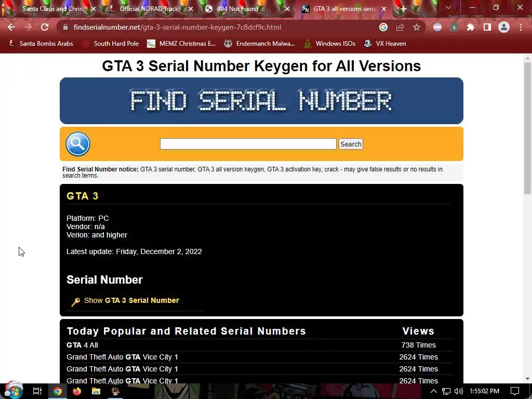The width and height of the screenshot is (532, 399).
Task: Click Chrome icon in taskbar
Action: click(x=58, y=391)
